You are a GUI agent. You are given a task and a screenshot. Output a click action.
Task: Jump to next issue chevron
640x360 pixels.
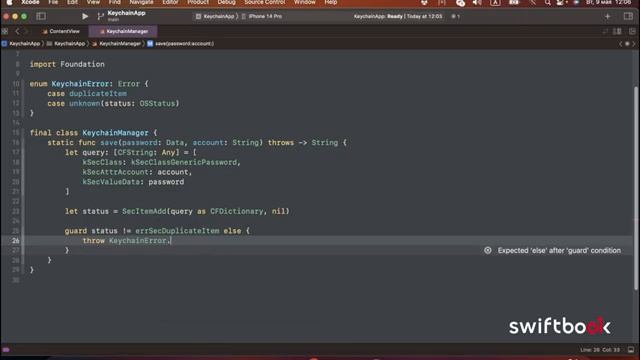click(634, 44)
